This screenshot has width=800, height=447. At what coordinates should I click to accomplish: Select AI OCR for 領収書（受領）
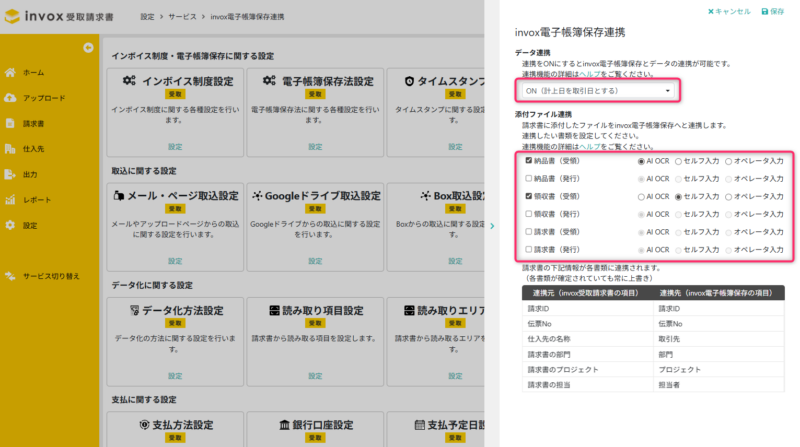point(641,197)
